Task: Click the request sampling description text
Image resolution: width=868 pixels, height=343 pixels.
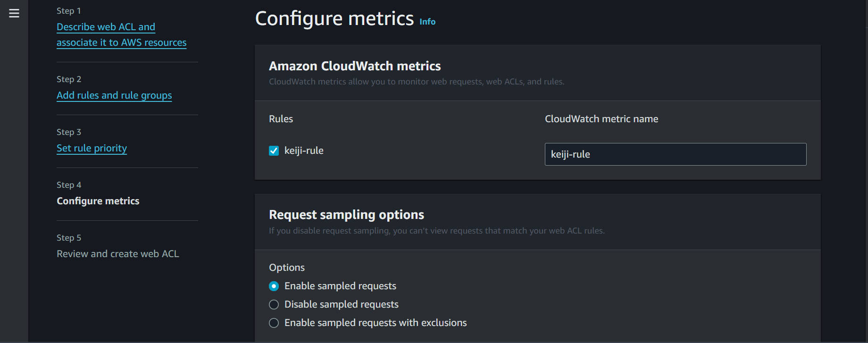Action: [x=436, y=231]
